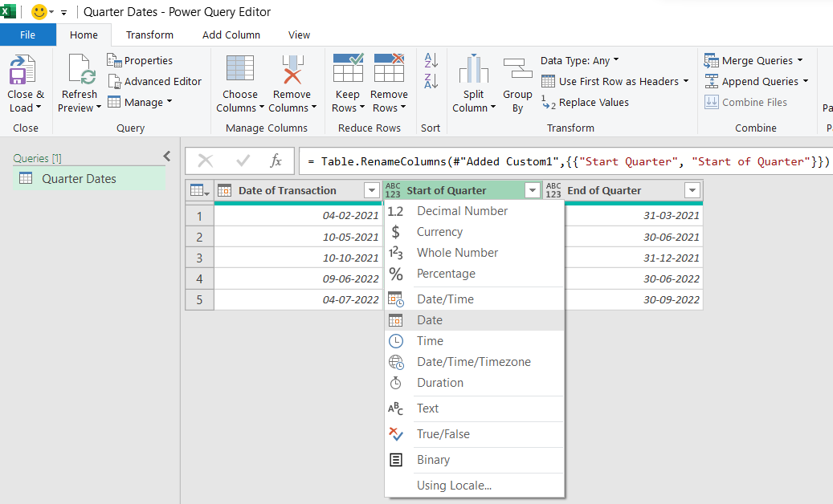Click the fx function icon
Screen dimensions: 833x504
(x=276, y=161)
